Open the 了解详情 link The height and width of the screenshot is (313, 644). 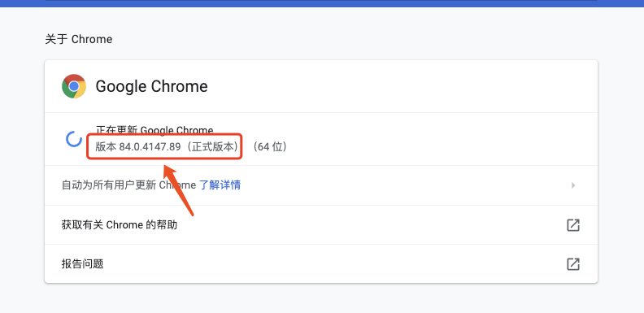[x=220, y=185]
